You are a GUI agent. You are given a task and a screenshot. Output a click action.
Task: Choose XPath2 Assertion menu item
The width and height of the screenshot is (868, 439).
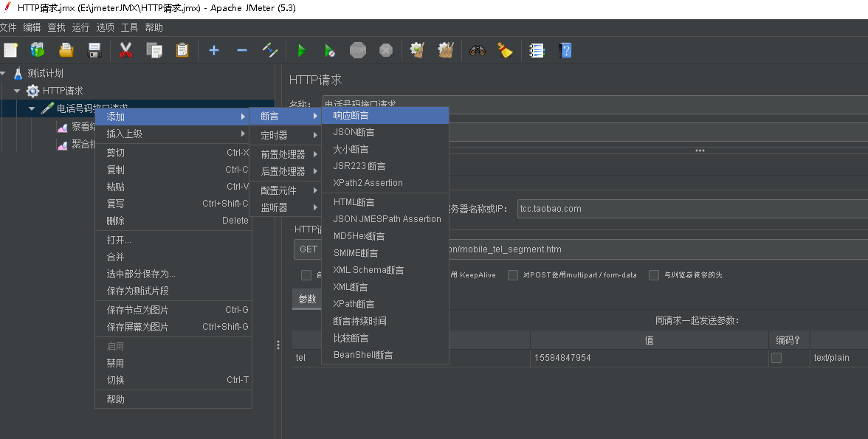click(x=385, y=183)
